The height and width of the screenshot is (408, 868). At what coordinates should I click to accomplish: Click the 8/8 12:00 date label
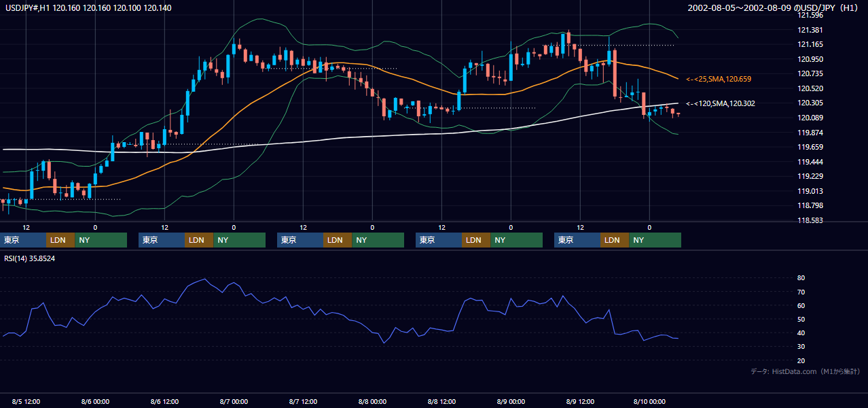pyautogui.click(x=442, y=402)
